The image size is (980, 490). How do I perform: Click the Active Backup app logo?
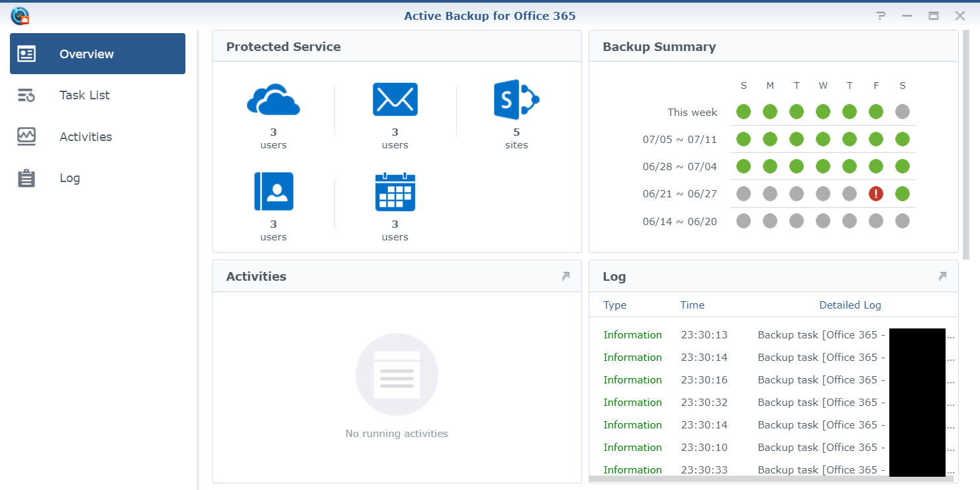21,16
